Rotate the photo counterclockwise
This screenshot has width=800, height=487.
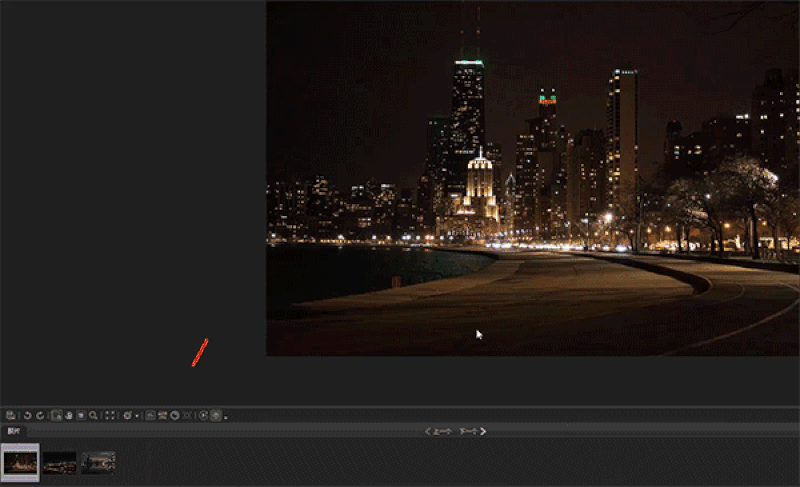point(28,415)
